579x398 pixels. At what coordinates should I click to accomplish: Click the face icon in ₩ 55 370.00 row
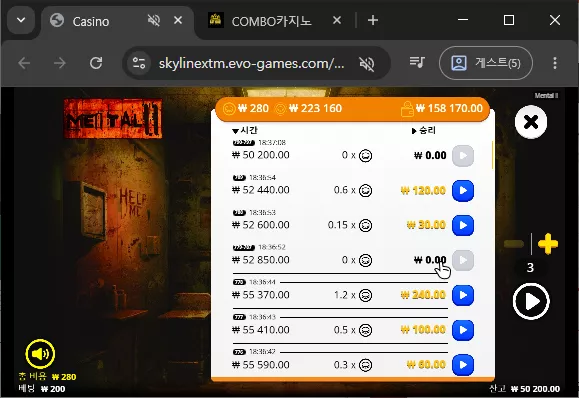366,295
